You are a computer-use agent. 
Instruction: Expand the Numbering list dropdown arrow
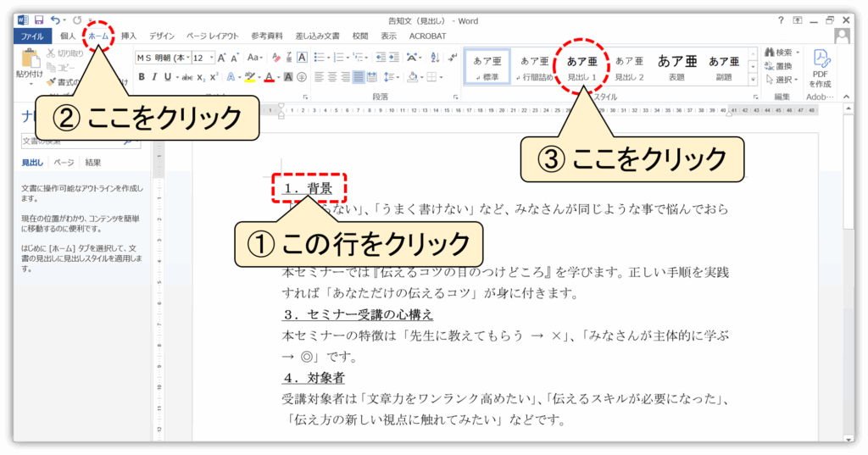point(347,58)
